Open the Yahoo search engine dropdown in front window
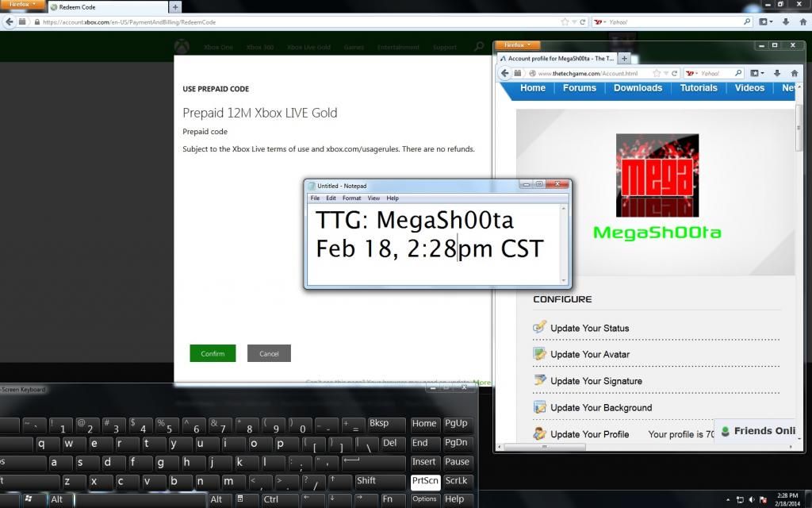 point(693,73)
